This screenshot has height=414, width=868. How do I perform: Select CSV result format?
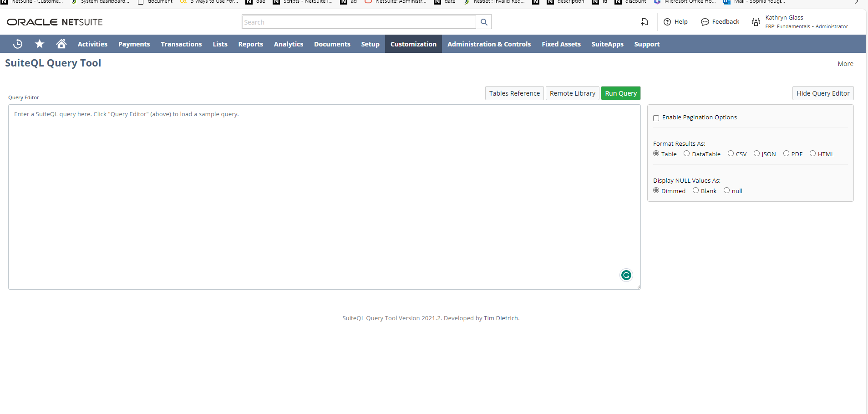tap(731, 154)
